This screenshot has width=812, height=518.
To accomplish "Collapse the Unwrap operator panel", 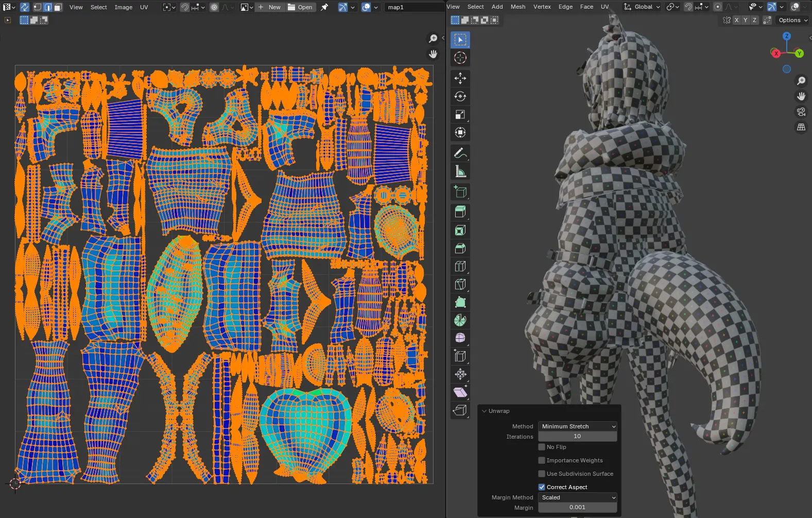I will (x=484, y=411).
